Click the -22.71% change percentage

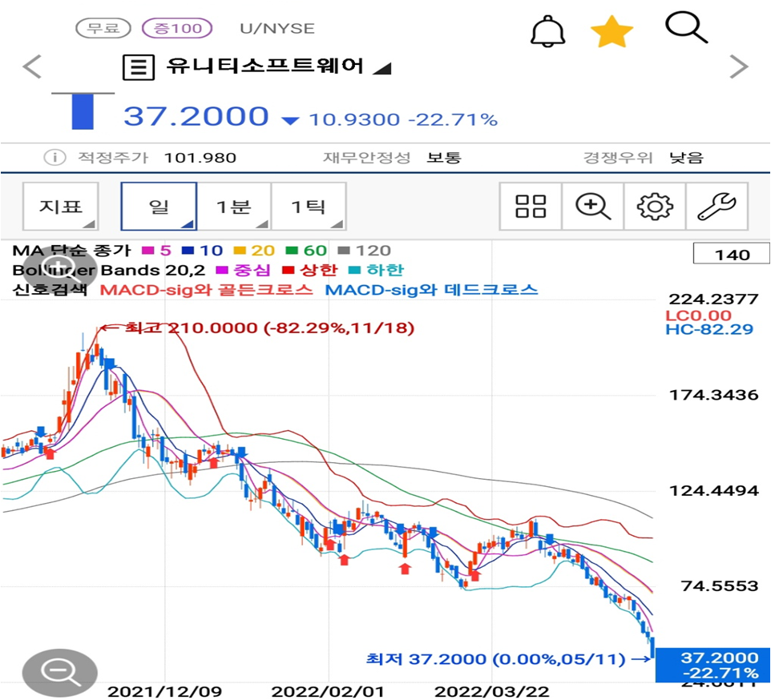point(452,119)
